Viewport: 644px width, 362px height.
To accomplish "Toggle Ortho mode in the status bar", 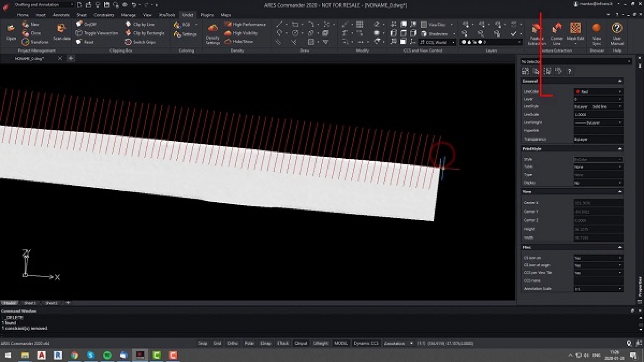I will tap(233, 343).
